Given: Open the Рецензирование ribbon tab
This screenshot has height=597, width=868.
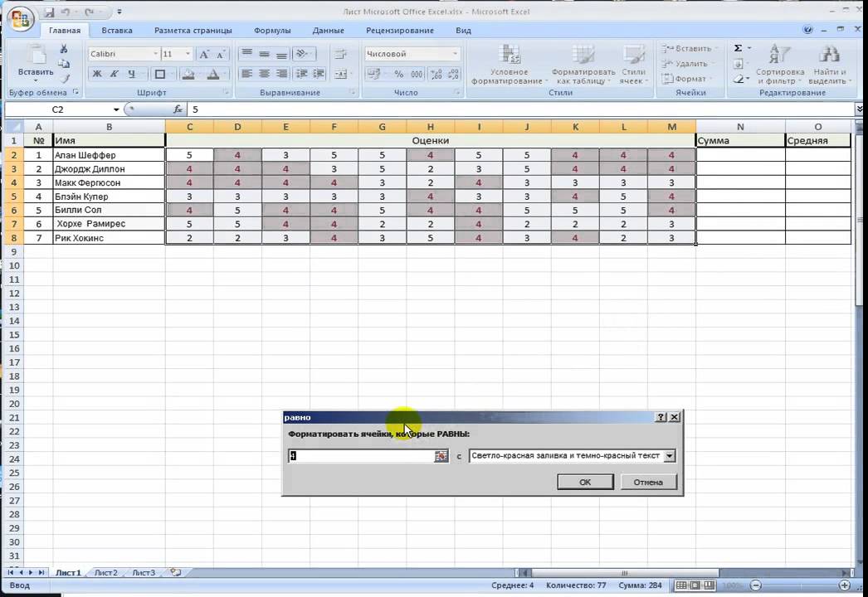Looking at the screenshot, I should point(400,31).
